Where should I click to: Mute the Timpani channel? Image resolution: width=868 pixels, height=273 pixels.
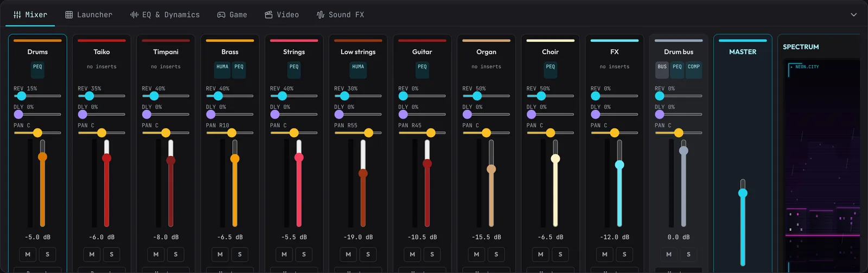[156, 254]
